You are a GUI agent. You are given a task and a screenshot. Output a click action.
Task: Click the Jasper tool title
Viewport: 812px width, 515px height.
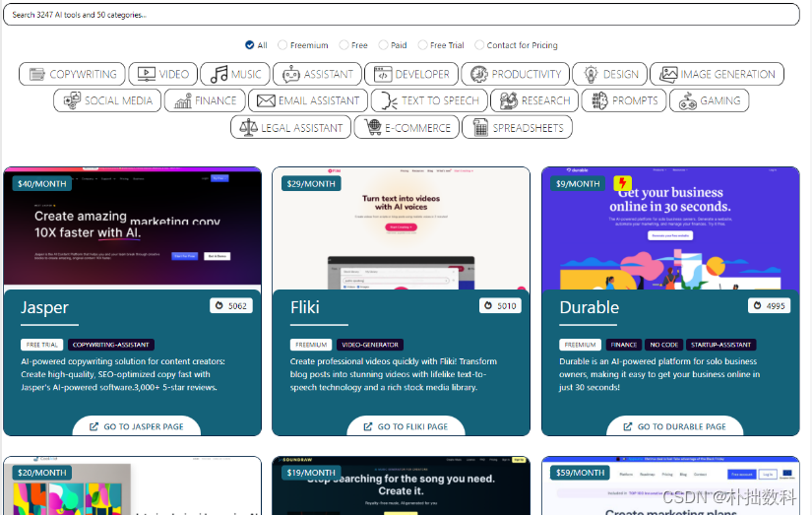click(44, 307)
